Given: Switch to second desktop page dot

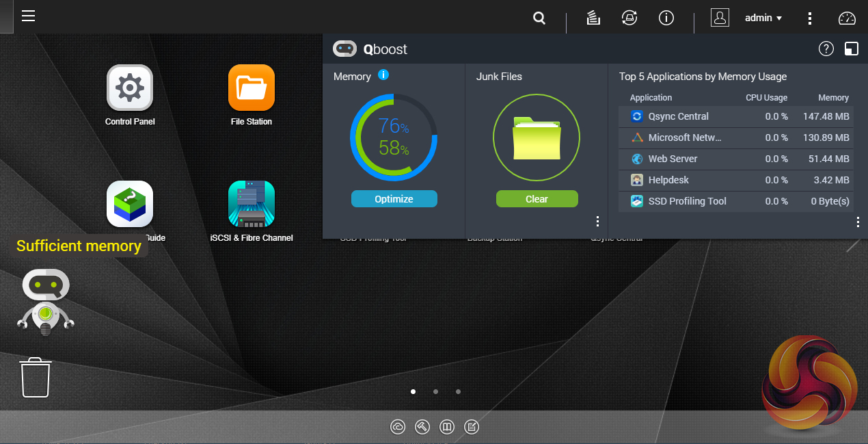Looking at the screenshot, I should click(x=435, y=392).
